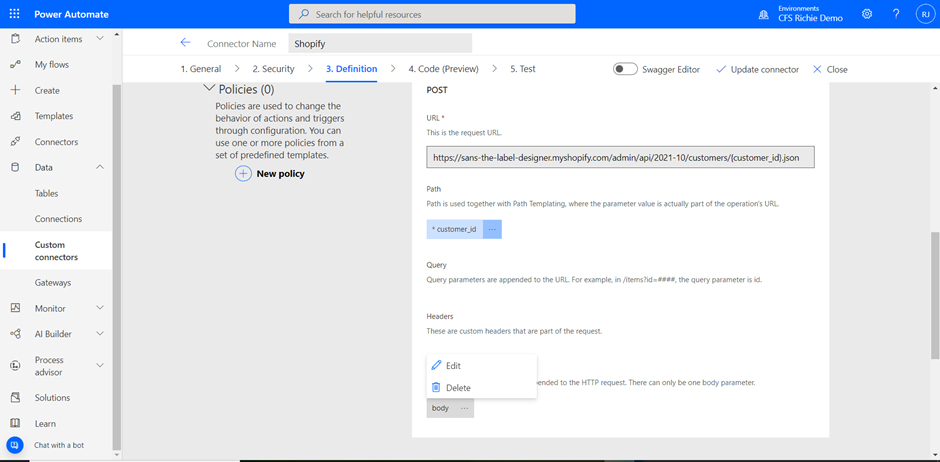Click the Action items clipboard icon

point(16,39)
